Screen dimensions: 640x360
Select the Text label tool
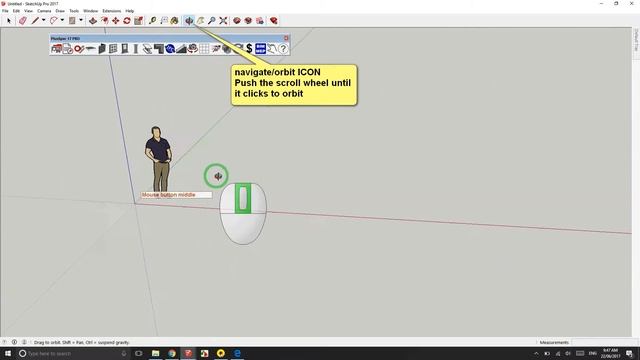[164, 20]
